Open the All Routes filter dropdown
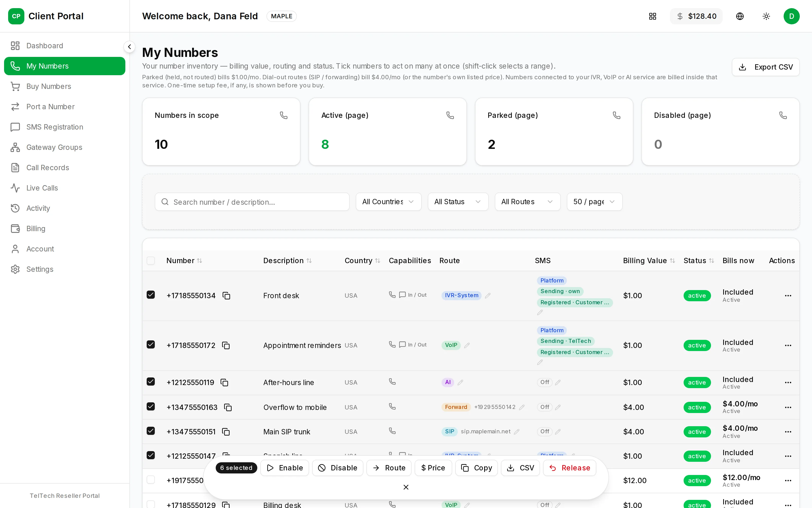 tap(527, 202)
